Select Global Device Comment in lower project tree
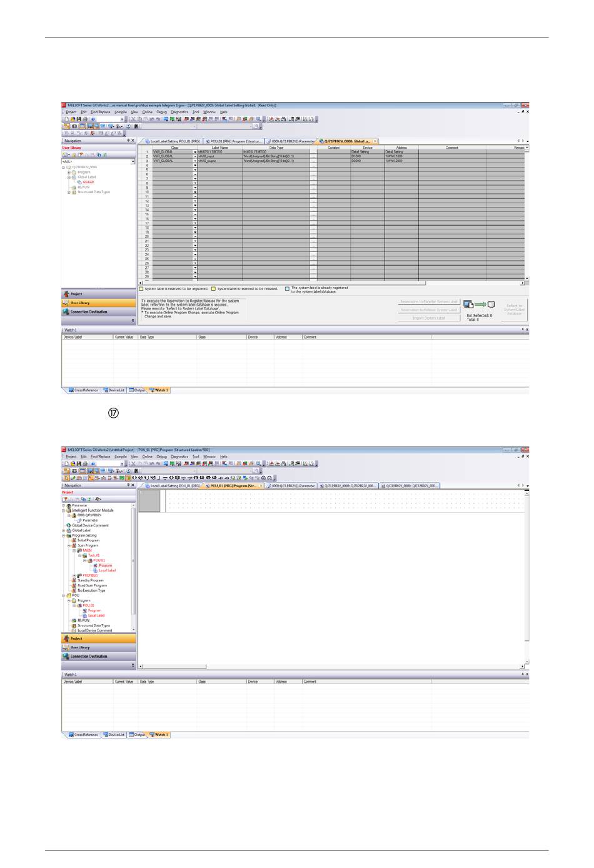Screen dimensions: 594x868 90,525
